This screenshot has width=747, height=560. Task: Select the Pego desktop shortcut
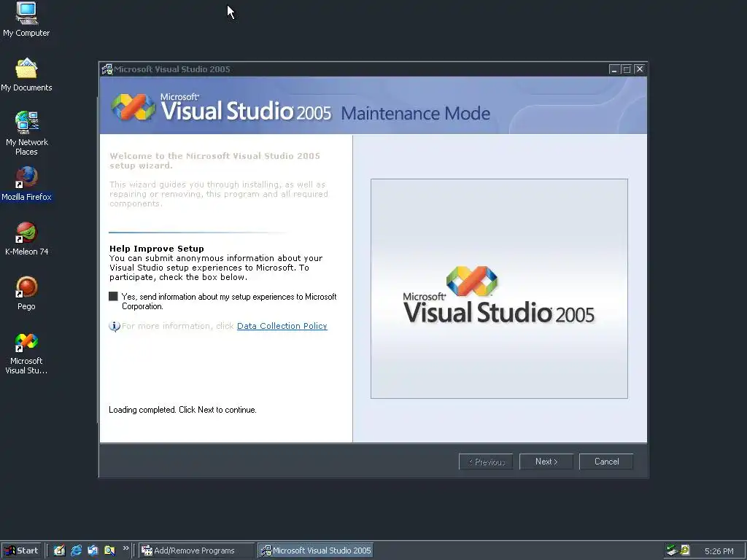tap(27, 293)
